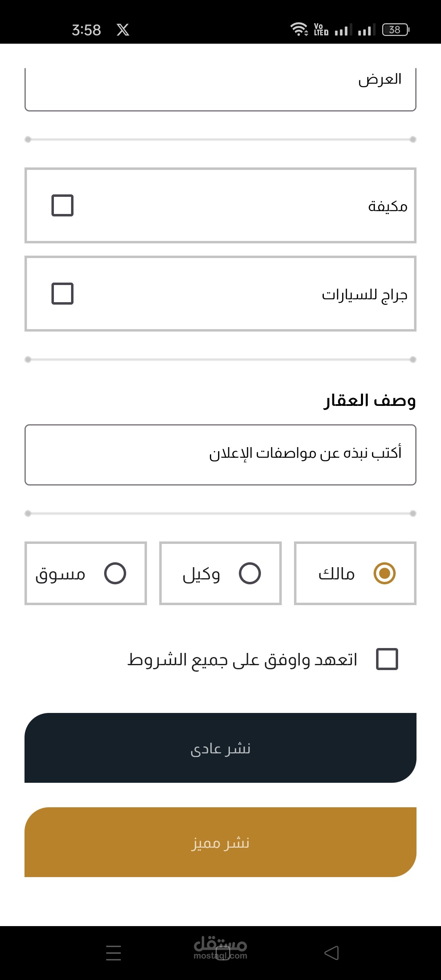The height and width of the screenshot is (980, 441).
Task: Tick the اتعهد واوفق على جميع الشروط checkbox
Action: coord(387,659)
